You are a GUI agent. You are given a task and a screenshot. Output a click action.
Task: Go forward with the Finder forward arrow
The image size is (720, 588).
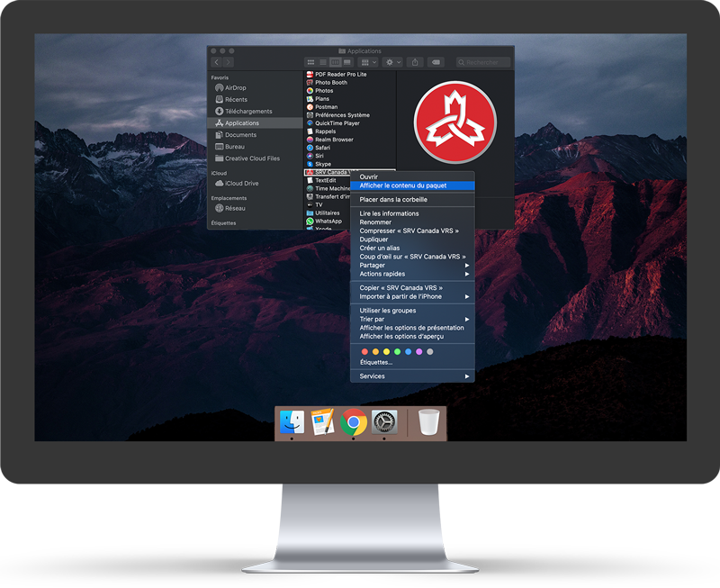(229, 62)
